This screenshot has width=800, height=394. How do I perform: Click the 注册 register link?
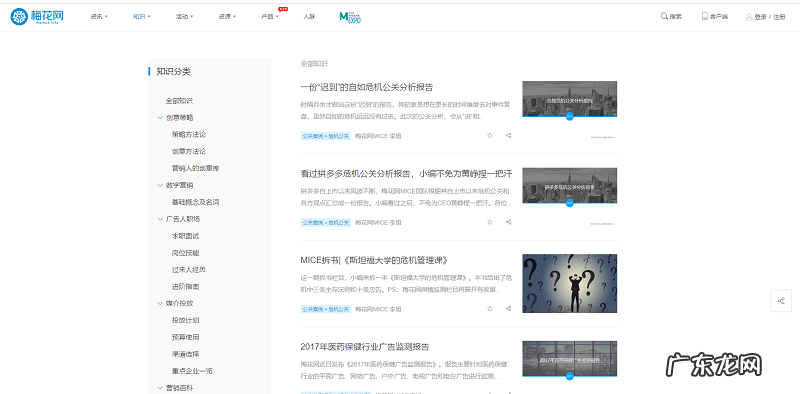pyautogui.click(x=779, y=17)
